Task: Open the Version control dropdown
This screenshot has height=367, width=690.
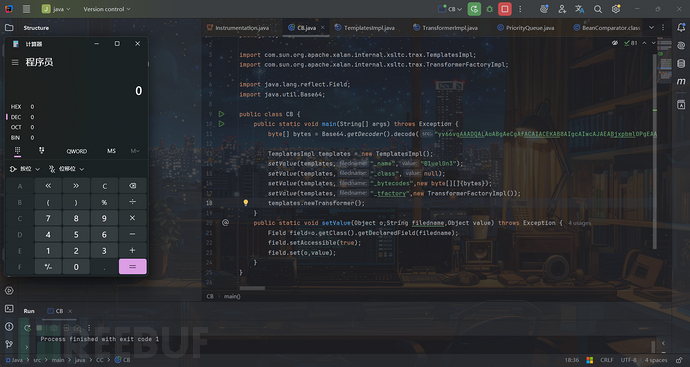Action: [x=107, y=9]
